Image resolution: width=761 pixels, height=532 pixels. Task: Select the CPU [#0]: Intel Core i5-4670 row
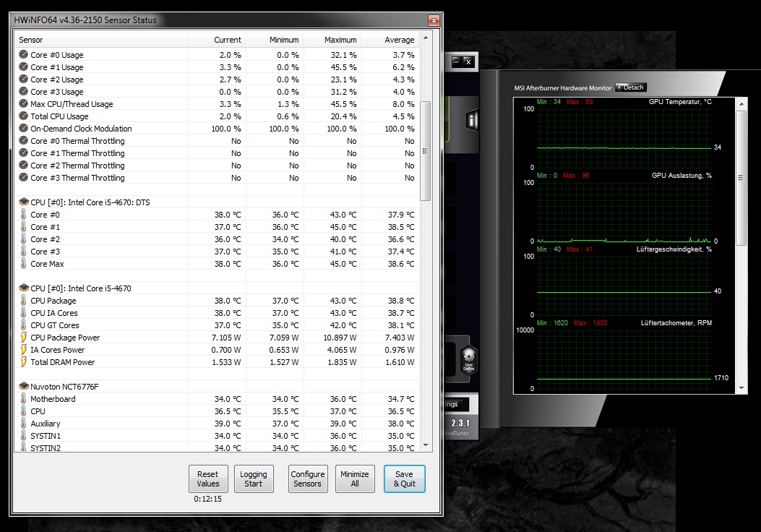218,288
